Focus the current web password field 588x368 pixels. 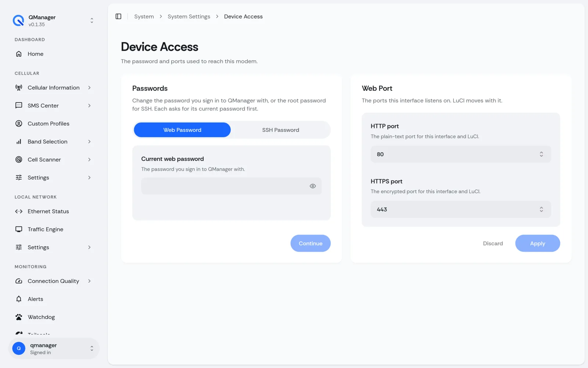click(x=232, y=186)
